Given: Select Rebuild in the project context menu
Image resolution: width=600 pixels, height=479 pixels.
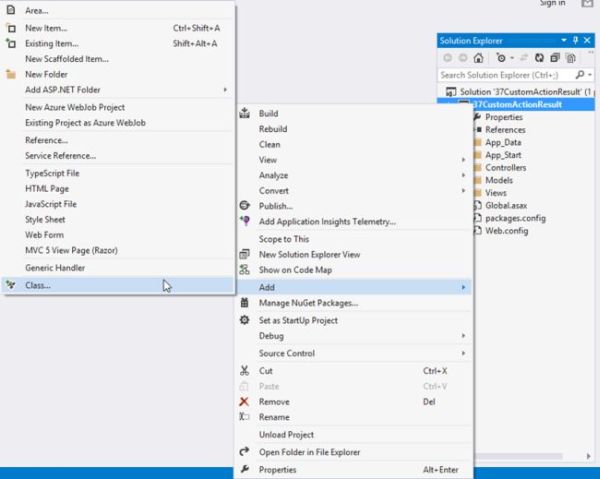Looking at the screenshot, I should 354,129.
